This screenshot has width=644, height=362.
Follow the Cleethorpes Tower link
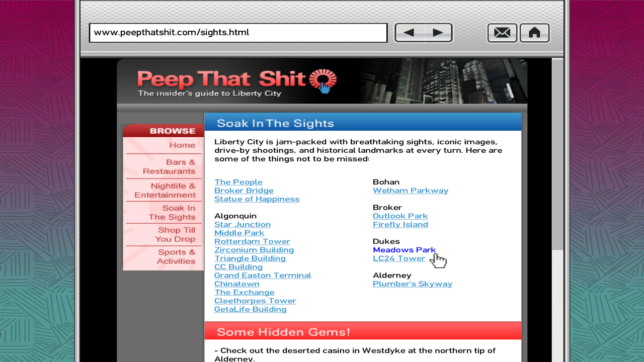coord(256,301)
